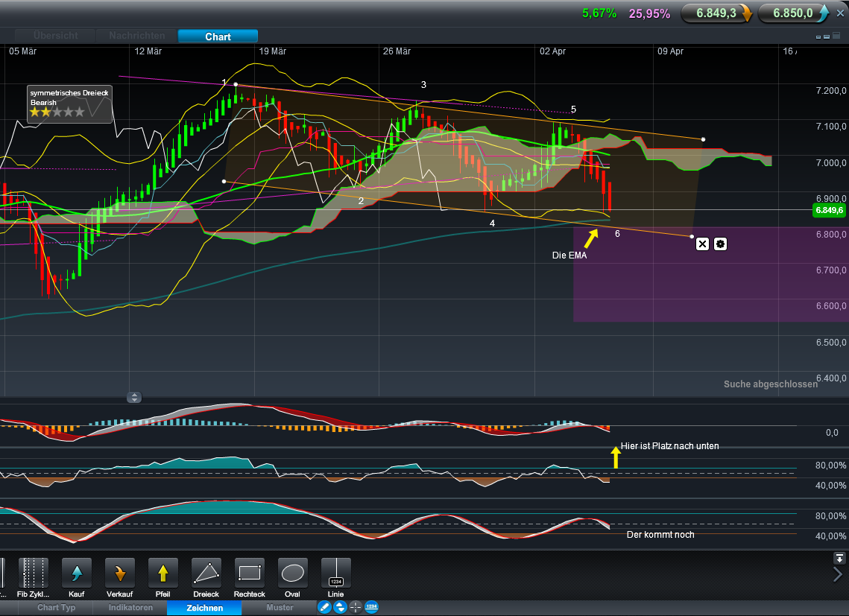
Task: Click the blue pencil draw-mode icon
Action: (x=324, y=607)
